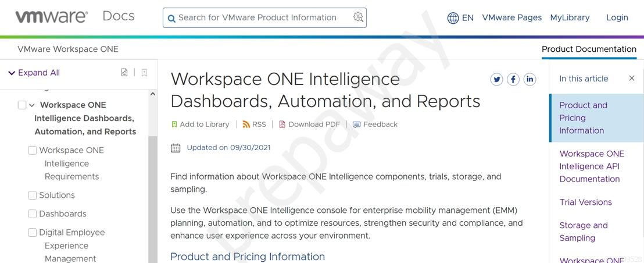Click the sidebar scrollbar up arrow
Image resolution: width=644 pixels, height=263 pixels.
click(153, 94)
